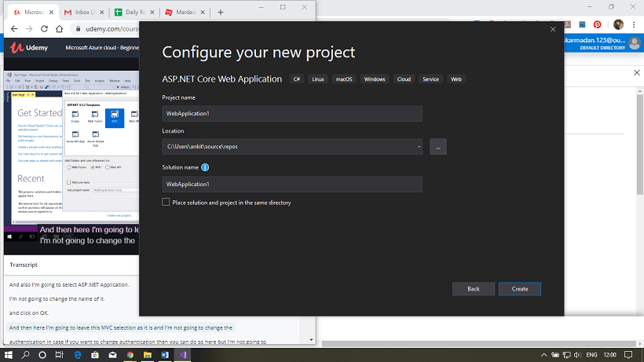
Task: Click transcript line 'and click on OK.'
Action: (x=29, y=313)
